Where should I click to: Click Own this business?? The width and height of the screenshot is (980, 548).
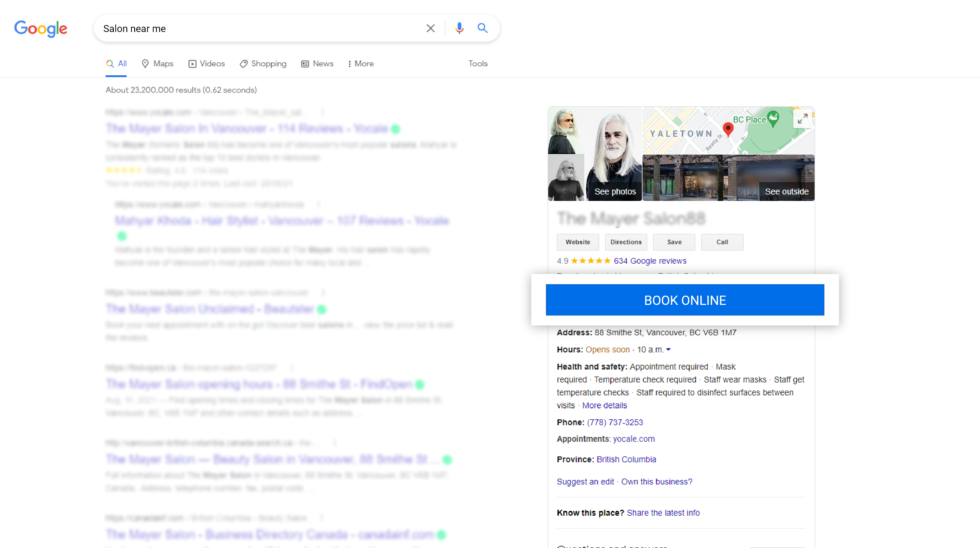[657, 482]
